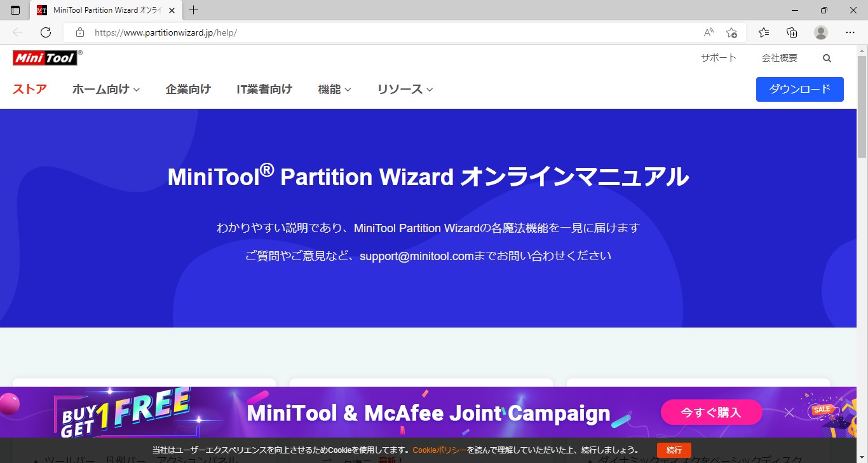Expand the ホーム向け dropdown menu
The width and height of the screenshot is (868, 463).
point(105,90)
